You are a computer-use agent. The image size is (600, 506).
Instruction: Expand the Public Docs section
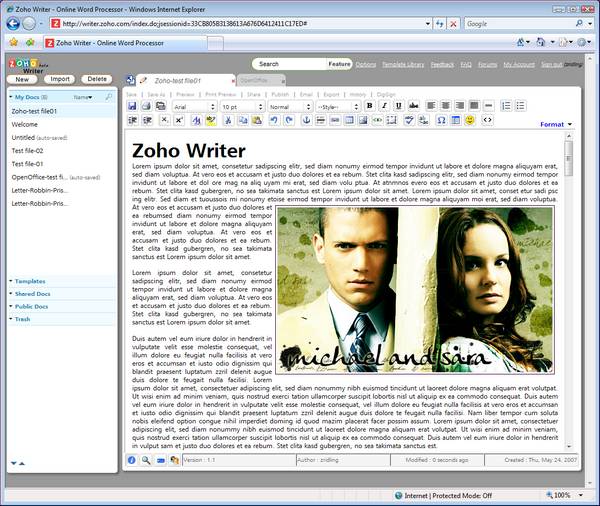(x=29, y=307)
